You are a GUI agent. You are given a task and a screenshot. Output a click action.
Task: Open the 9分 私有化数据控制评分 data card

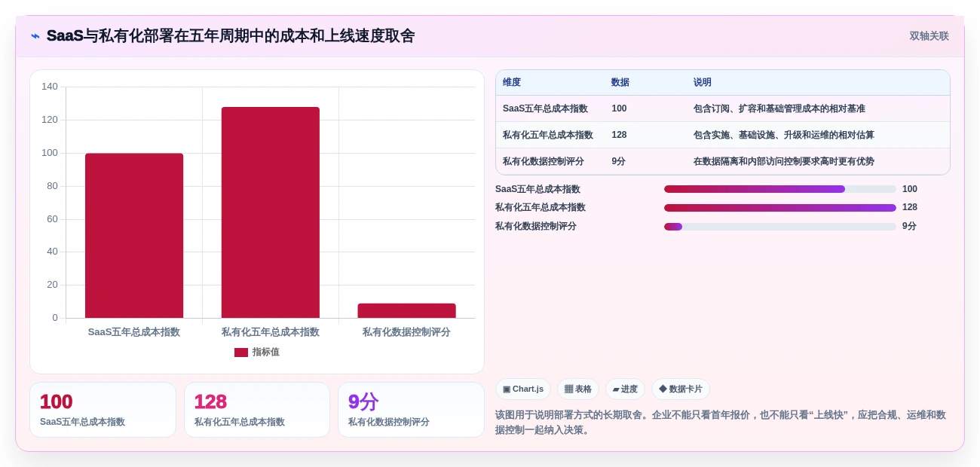click(411, 410)
